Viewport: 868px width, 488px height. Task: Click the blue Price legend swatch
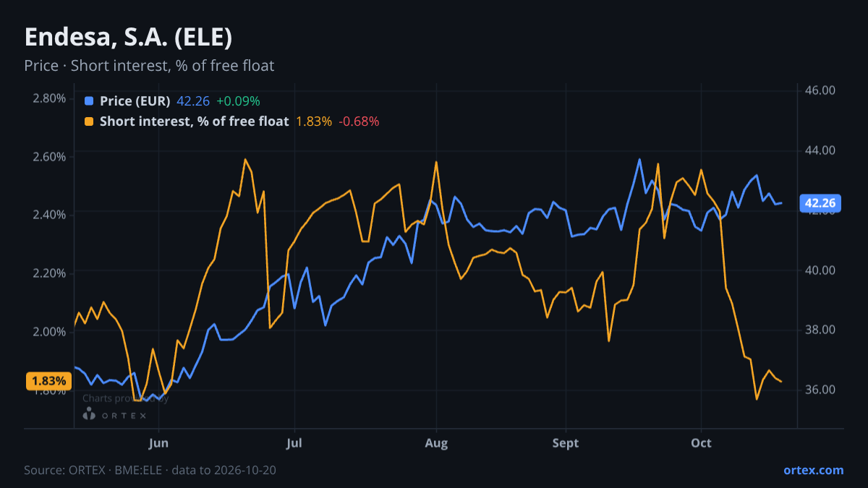[89, 101]
